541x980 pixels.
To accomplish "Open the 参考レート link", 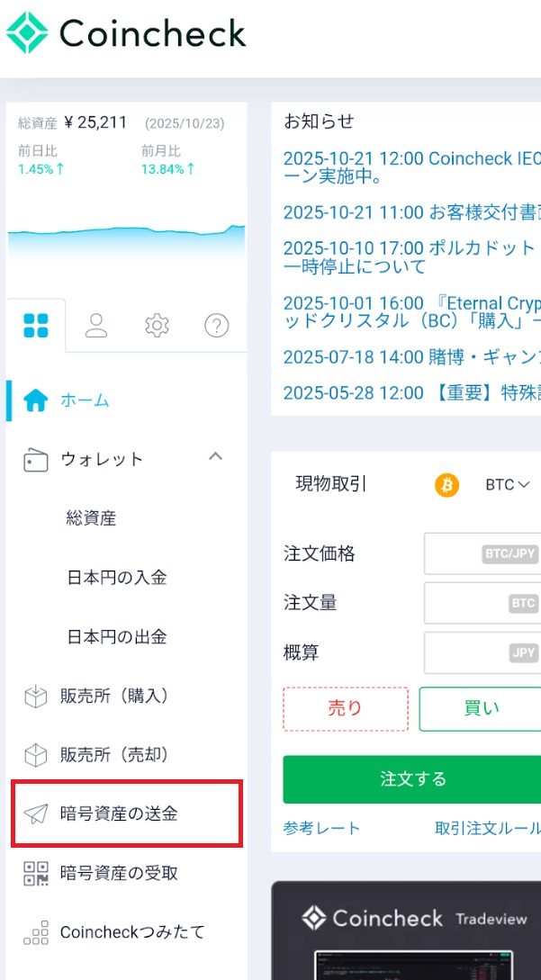I will (x=321, y=829).
